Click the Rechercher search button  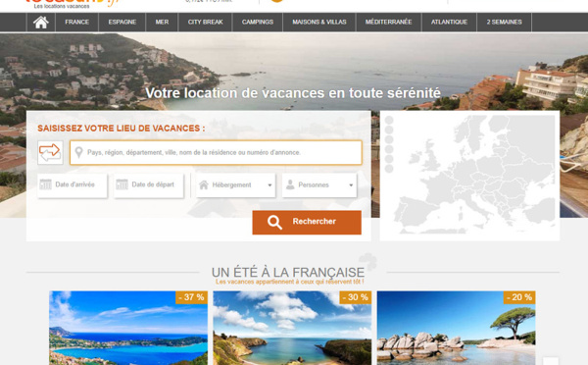307,223
